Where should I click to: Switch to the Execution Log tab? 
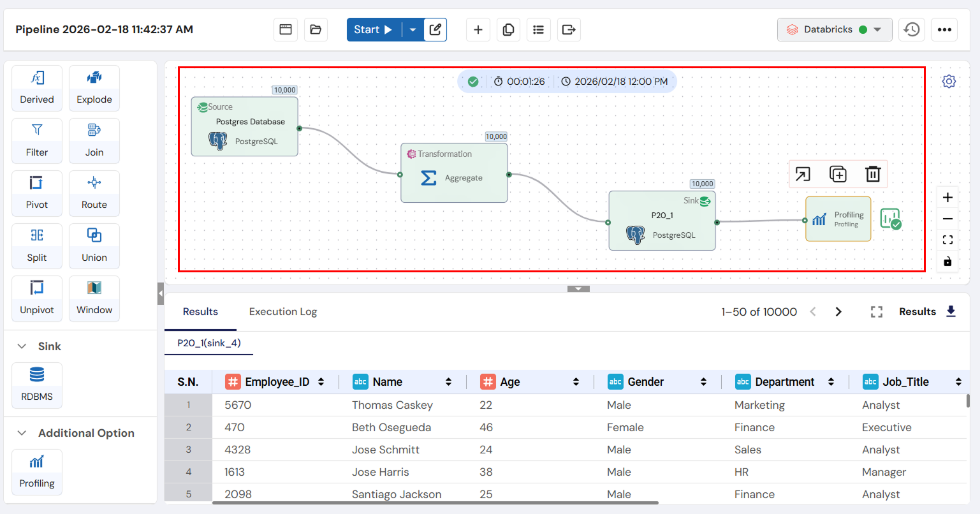(283, 312)
